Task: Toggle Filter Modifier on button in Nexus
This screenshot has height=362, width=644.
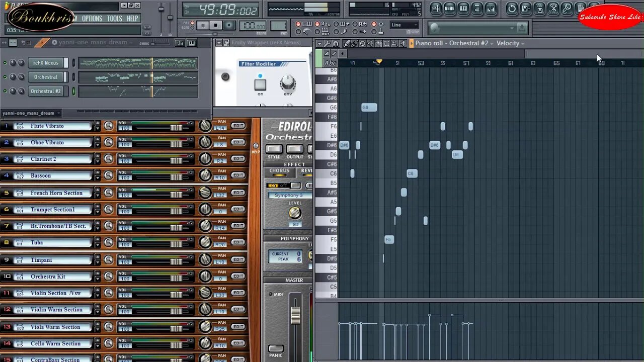Action: point(260,84)
